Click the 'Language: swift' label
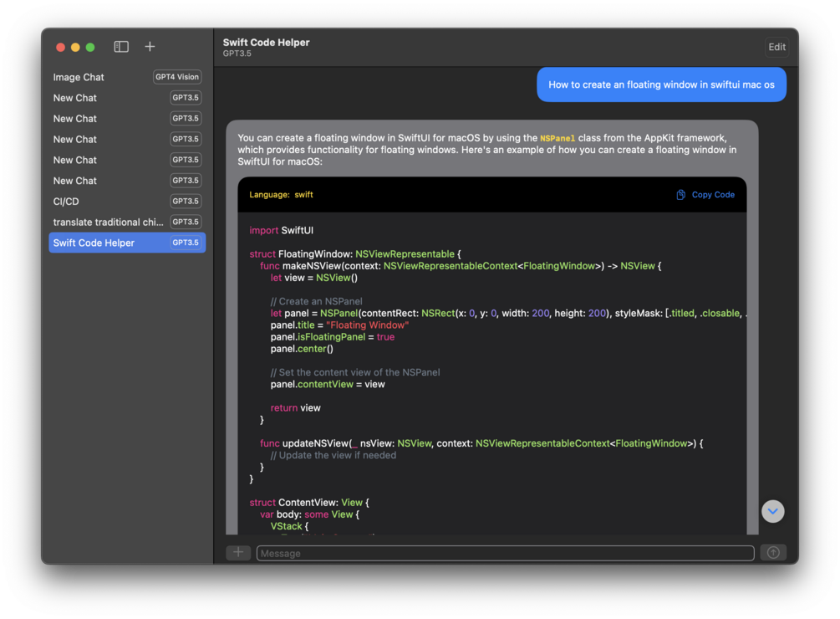Viewport: 840px width, 619px height. pos(281,195)
